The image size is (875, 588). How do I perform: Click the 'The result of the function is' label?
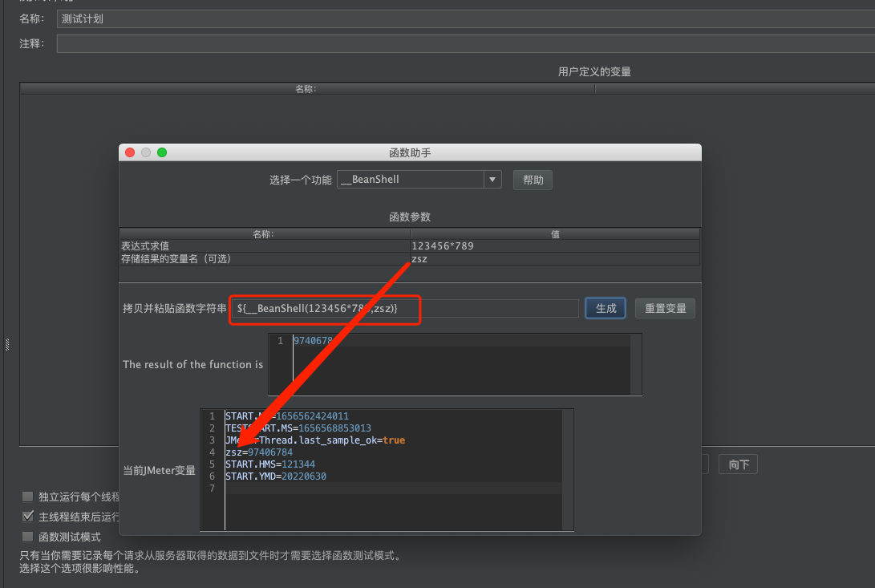(192, 365)
